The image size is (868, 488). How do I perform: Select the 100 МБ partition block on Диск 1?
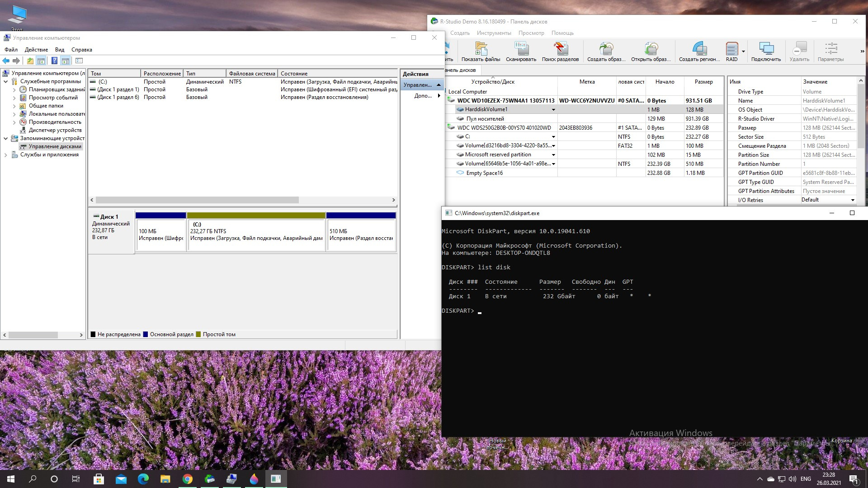click(x=161, y=232)
